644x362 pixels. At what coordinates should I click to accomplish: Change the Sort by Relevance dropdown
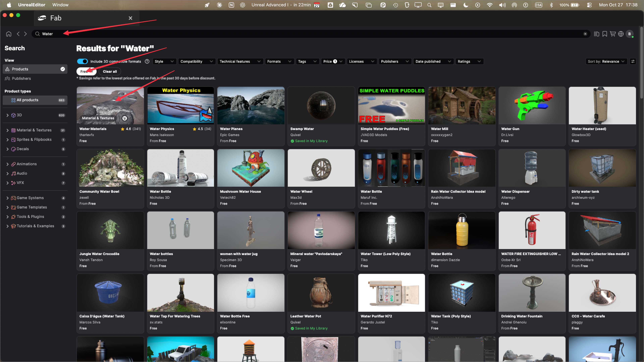click(606, 61)
